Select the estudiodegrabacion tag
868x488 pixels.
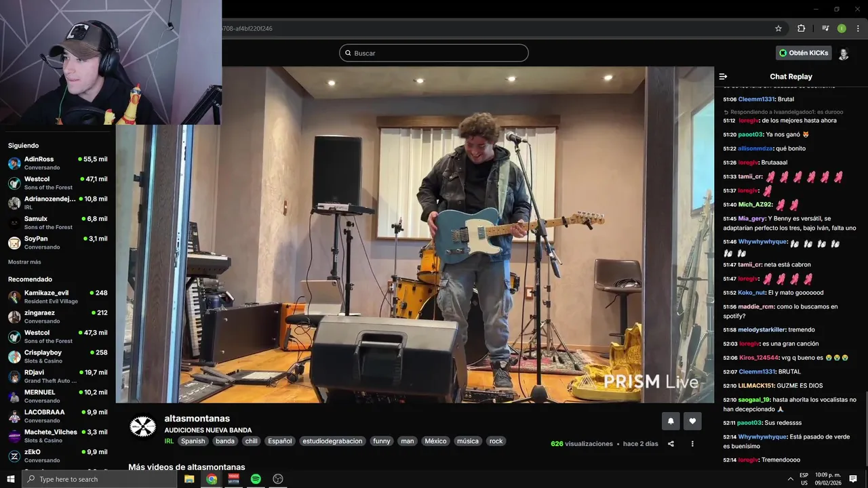(x=332, y=441)
